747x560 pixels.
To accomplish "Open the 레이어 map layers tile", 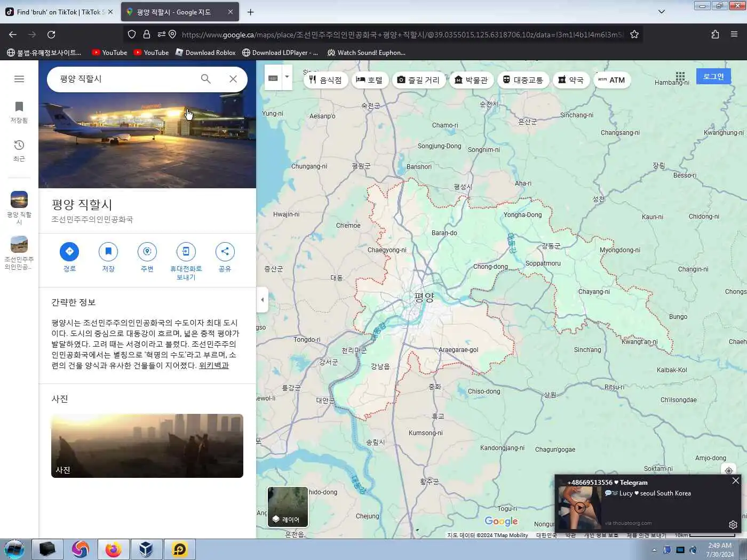I will pyautogui.click(x=288, y=507).
